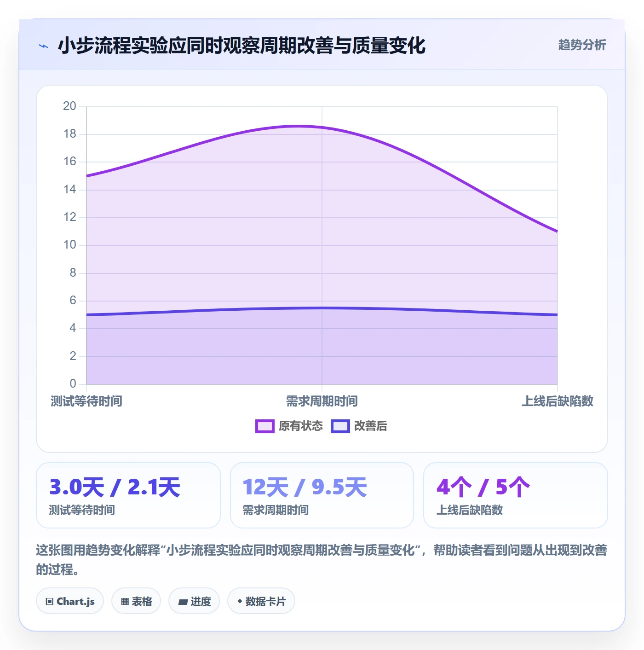
Task: Select the 进度 tag
Action: (194, 601)
